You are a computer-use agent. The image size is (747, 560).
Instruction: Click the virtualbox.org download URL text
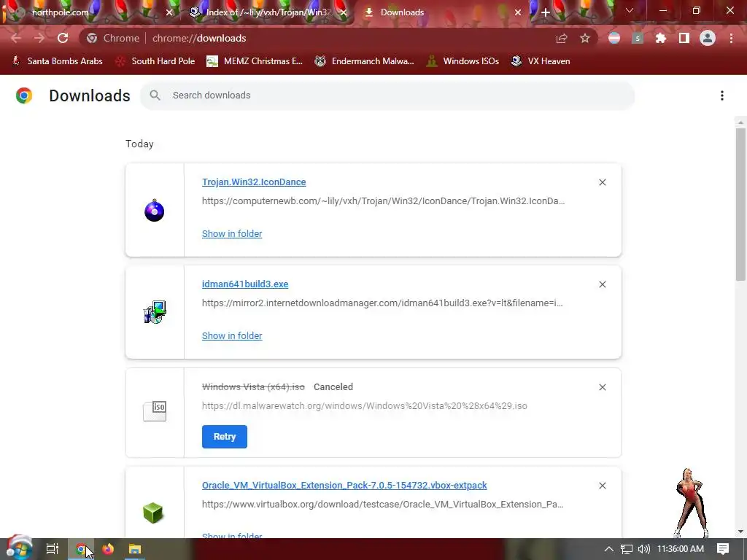pyautogui.click(x=383, y=505)
